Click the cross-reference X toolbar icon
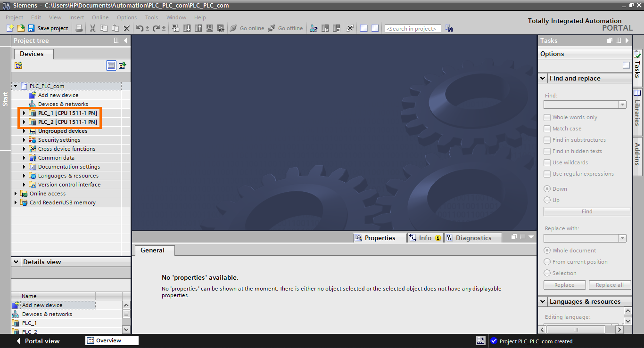 (x=350, y=28)
